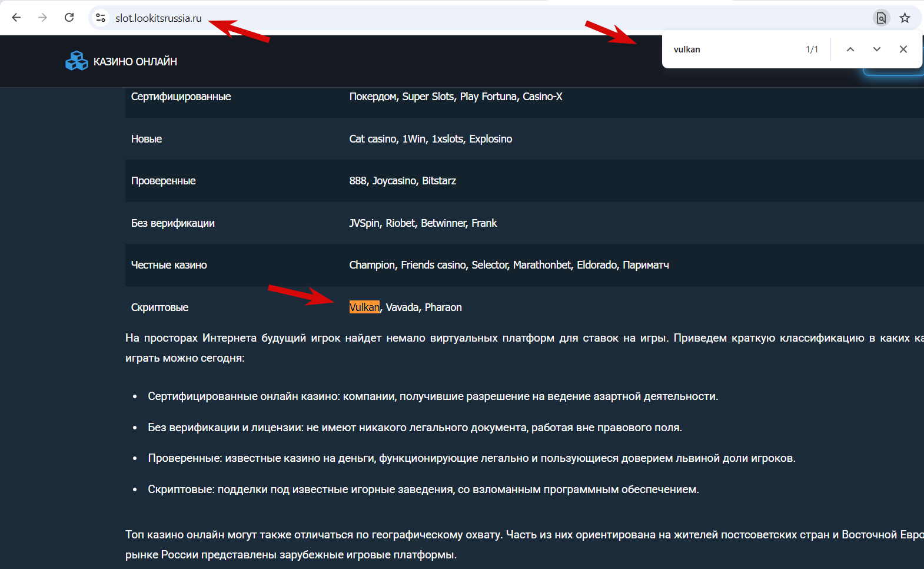Click the blue cubes site logo
Screen dimensions: 924x569
pos(77,61)
